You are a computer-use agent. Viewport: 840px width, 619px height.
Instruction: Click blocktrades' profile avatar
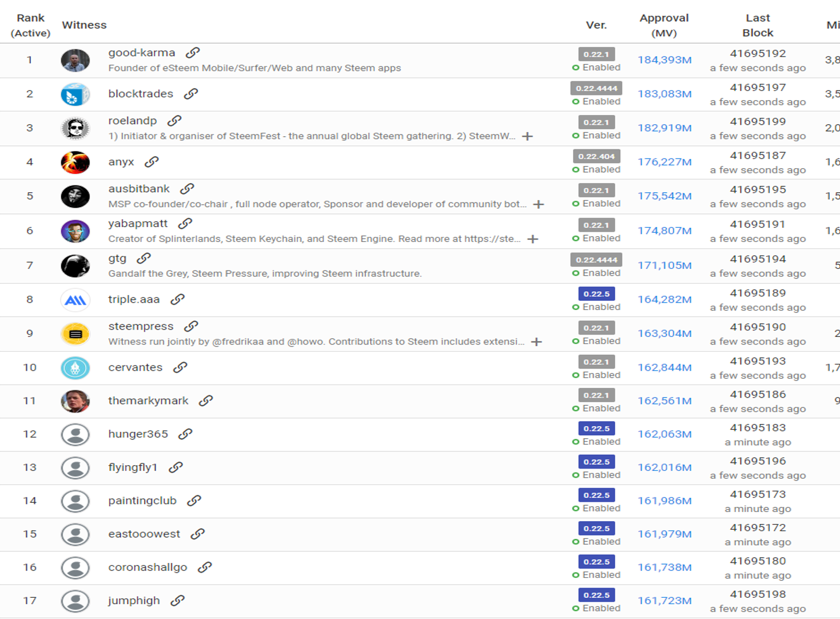point(75,94)
